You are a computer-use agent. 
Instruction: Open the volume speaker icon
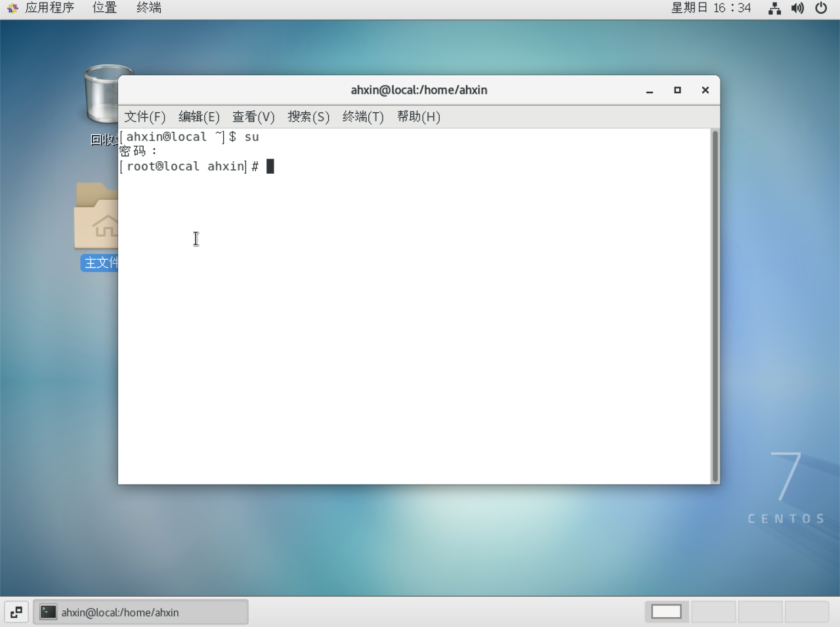(x=797, y=9)
